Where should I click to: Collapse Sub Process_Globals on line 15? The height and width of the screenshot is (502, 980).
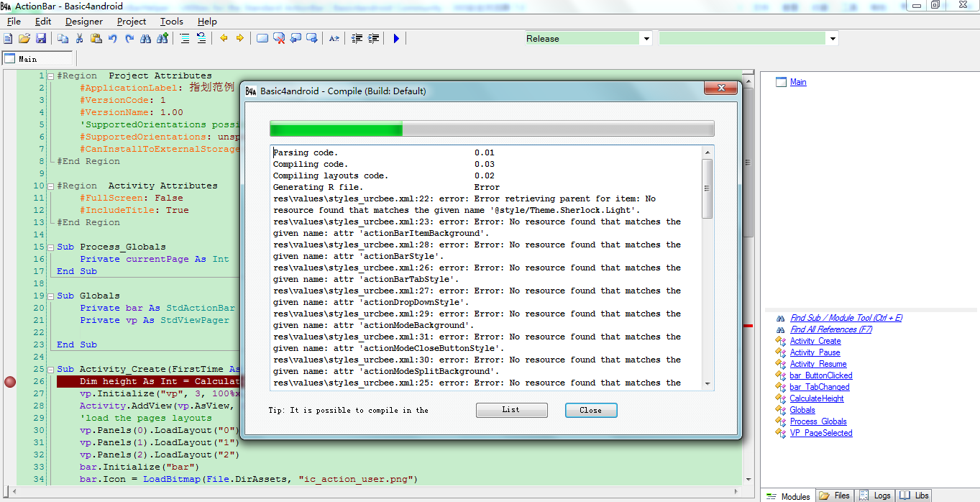pyautogui.click(x=51, y=247)
